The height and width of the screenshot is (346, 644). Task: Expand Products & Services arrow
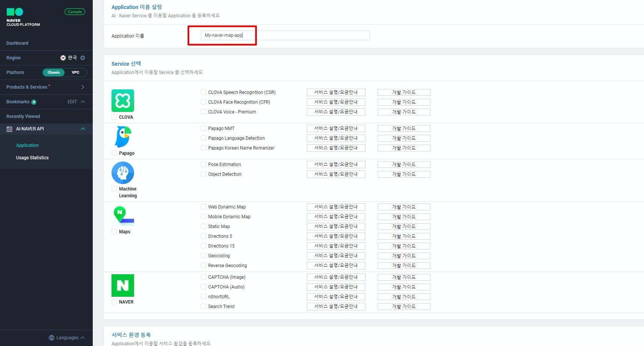tap(83, 87)
